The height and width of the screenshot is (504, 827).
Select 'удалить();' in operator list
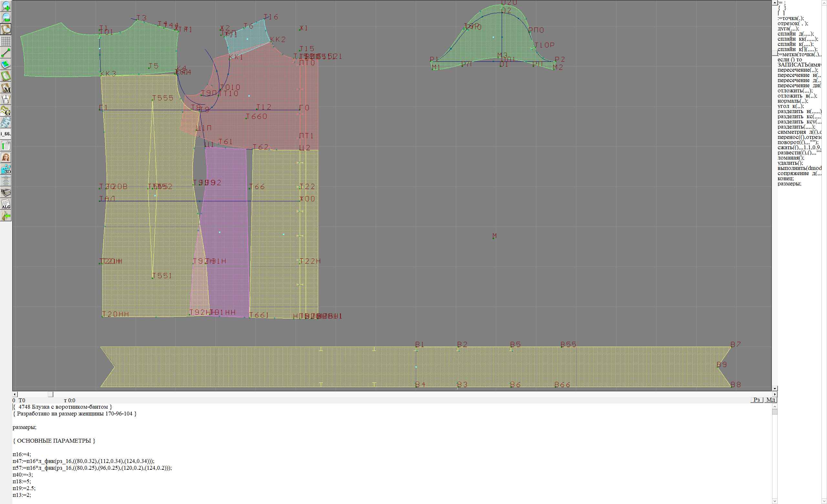pos(790,163)
